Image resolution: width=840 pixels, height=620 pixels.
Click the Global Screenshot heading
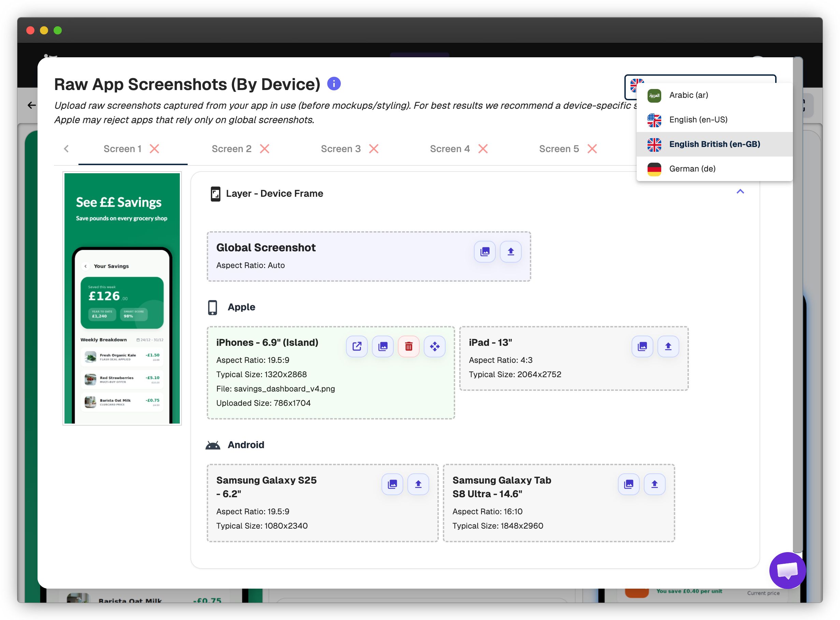pos(266,248)
